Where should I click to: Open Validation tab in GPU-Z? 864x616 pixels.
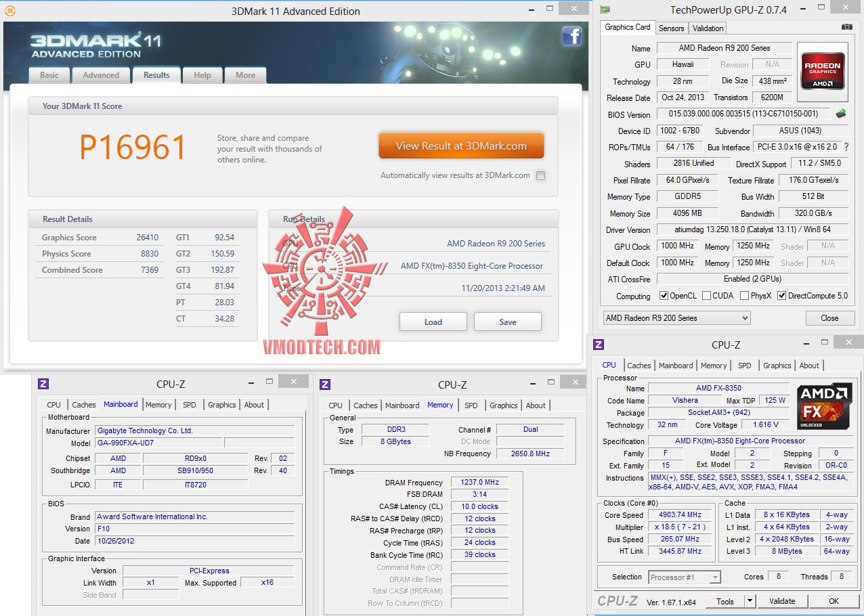click(708, 28)
